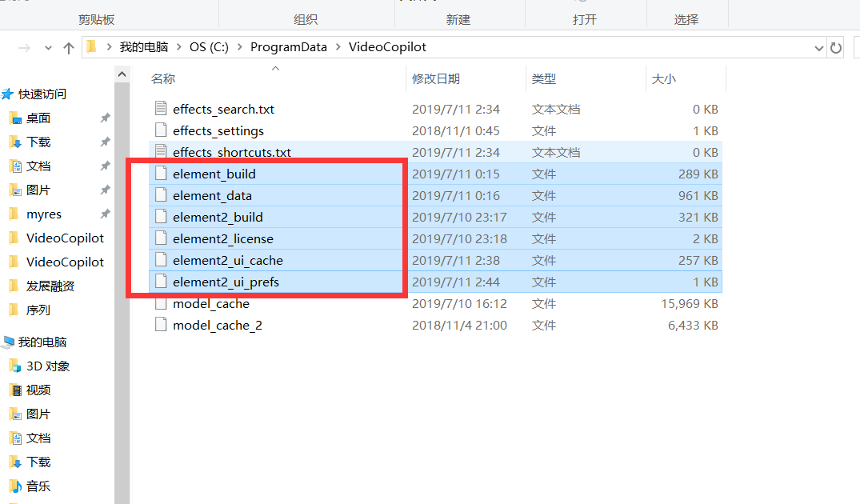Click the model_cache file icon
This screenshot has height=504, width=860.
tap(161, 304)
